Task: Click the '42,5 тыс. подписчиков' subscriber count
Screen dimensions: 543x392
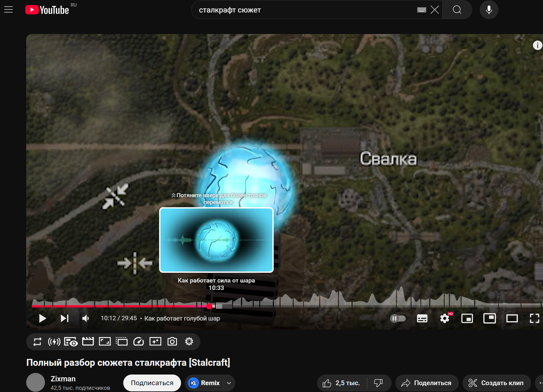Action: tap(81, 388)
